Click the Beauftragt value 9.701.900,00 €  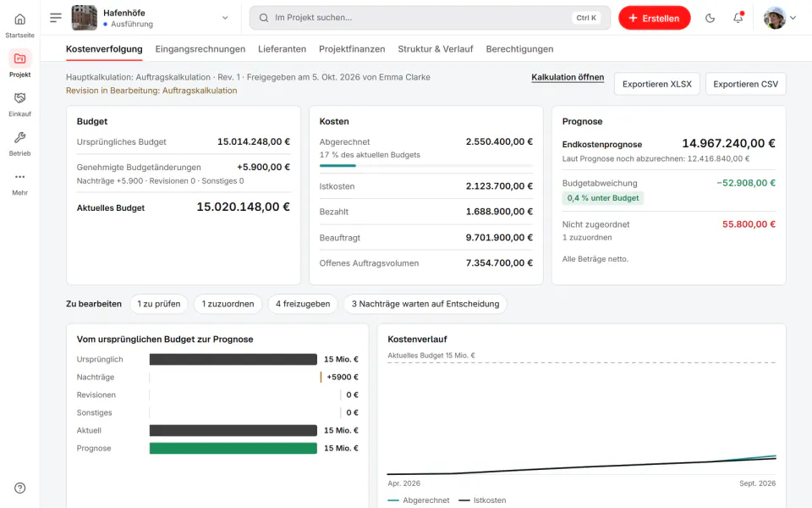point(499,237)
